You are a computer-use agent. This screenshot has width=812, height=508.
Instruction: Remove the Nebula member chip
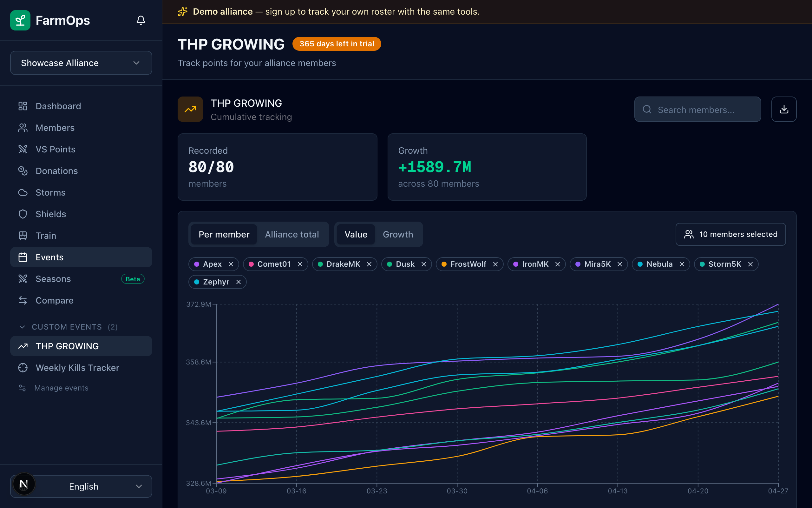[682, 264]
